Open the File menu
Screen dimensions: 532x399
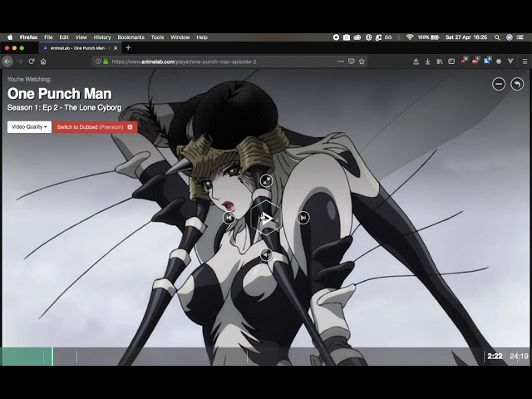coord(48,37)
